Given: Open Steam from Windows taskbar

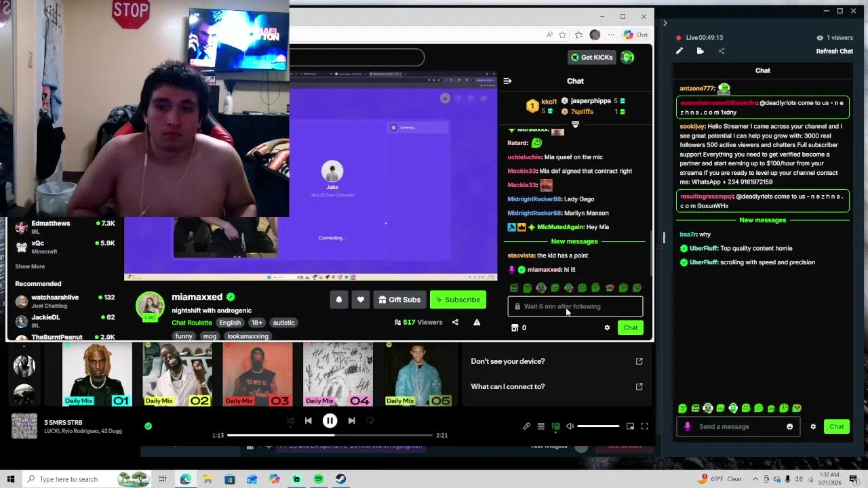Looking at the screenshot, I should click(341, 479).
